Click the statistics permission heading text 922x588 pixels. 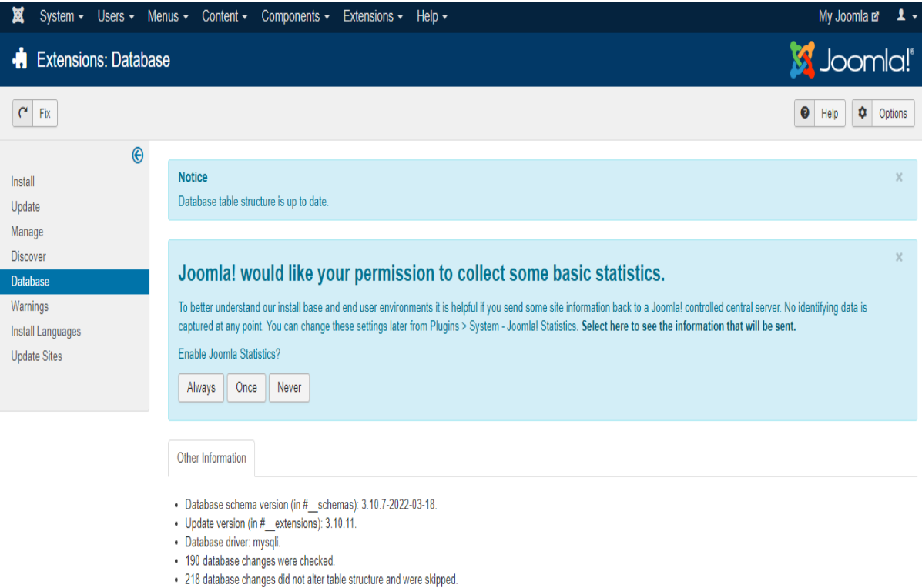coord(421,273)
